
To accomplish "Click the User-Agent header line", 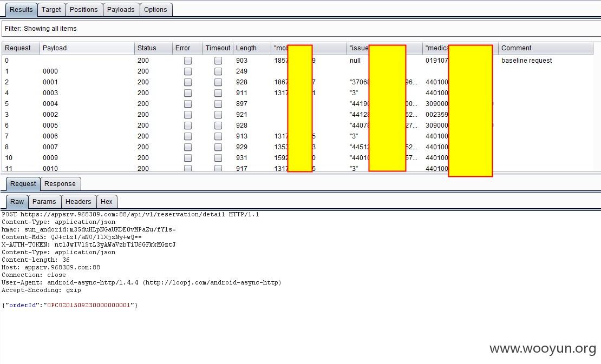I will click(141, 282).
